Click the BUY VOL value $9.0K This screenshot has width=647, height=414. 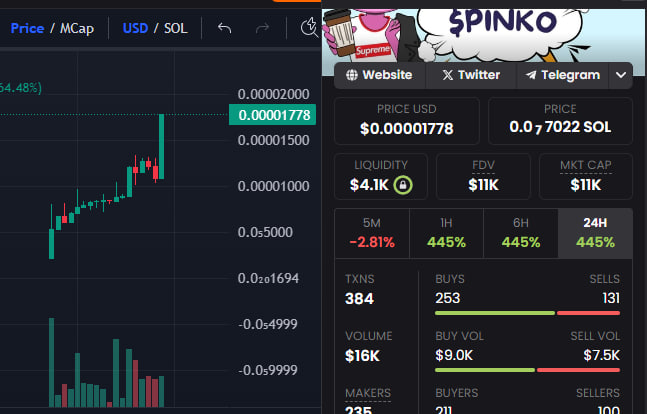[x=454, y=355]
